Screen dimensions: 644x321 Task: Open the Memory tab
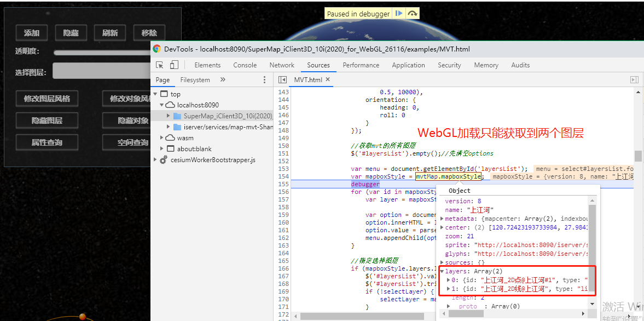click(x=486, y=65)
